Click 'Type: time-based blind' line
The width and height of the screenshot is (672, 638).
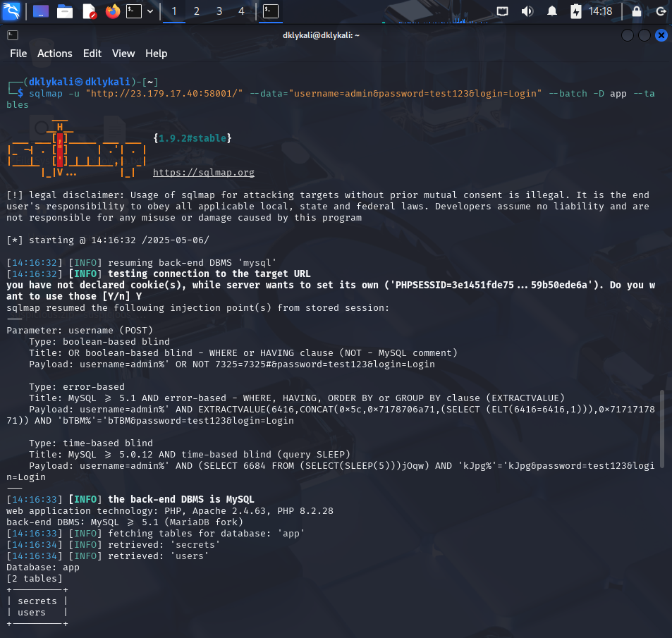point(91,443)
